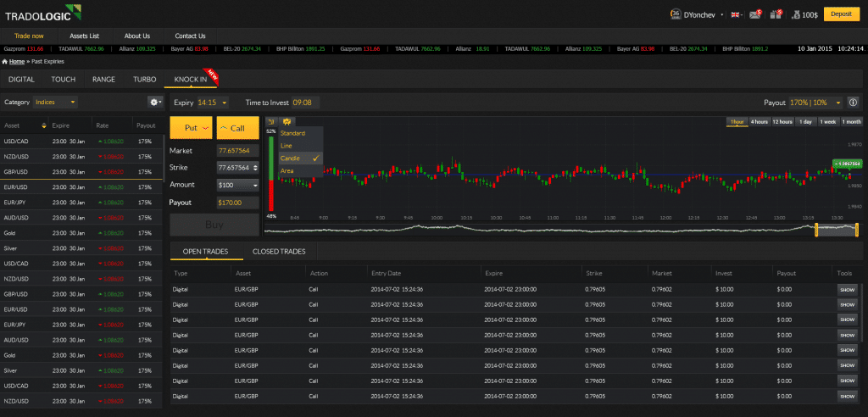This screenshot has height=417, width=868.
Task: Open the CLOSED TRADES tab
Action: point(279,252)
